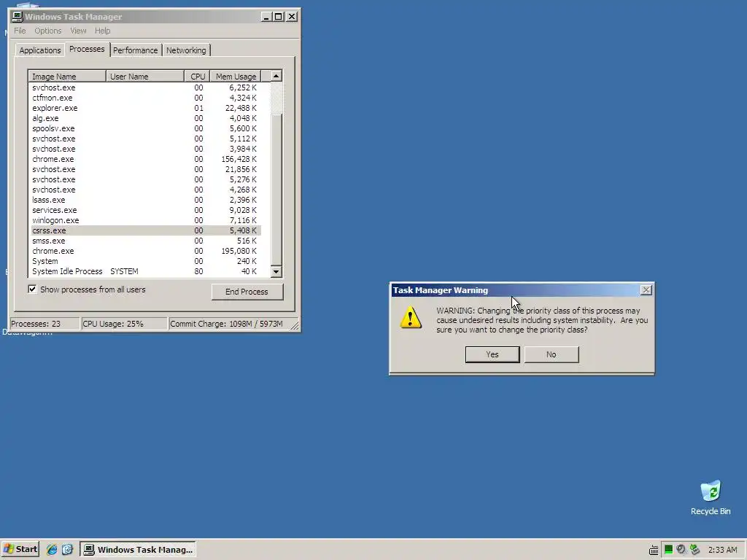Click the green CPU meter tray icon

click(x=668, y=550)
